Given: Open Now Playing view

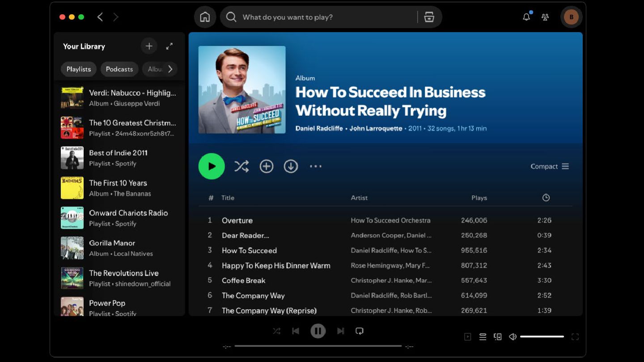Looking at the screenshot, I should [x=468, y=337].
